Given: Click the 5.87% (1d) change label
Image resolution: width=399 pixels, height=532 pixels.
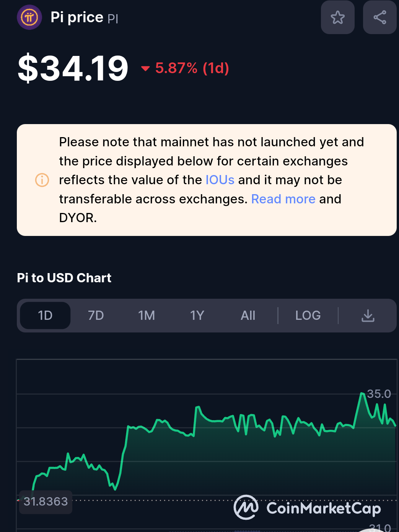Looking at the screenshot, I should [x=192, y=68].
